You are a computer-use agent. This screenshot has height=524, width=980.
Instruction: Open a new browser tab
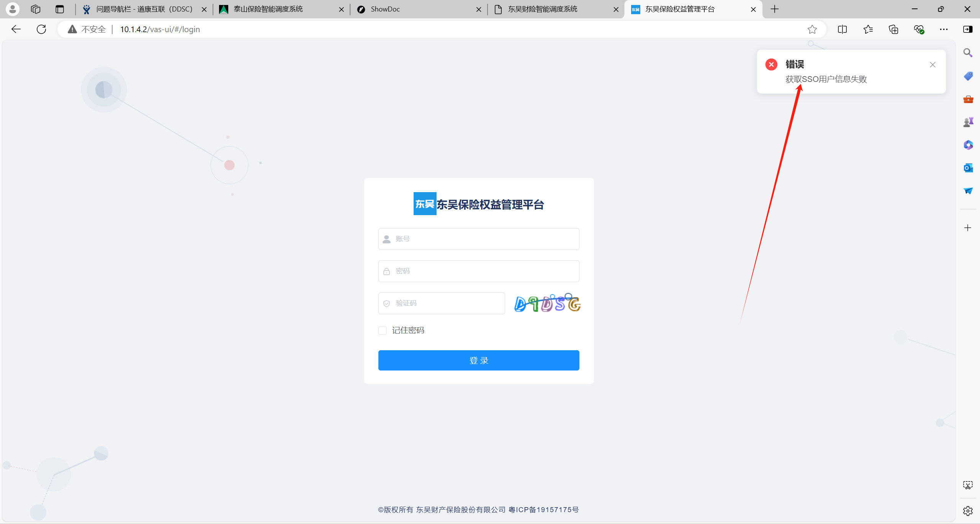point(774,9)
